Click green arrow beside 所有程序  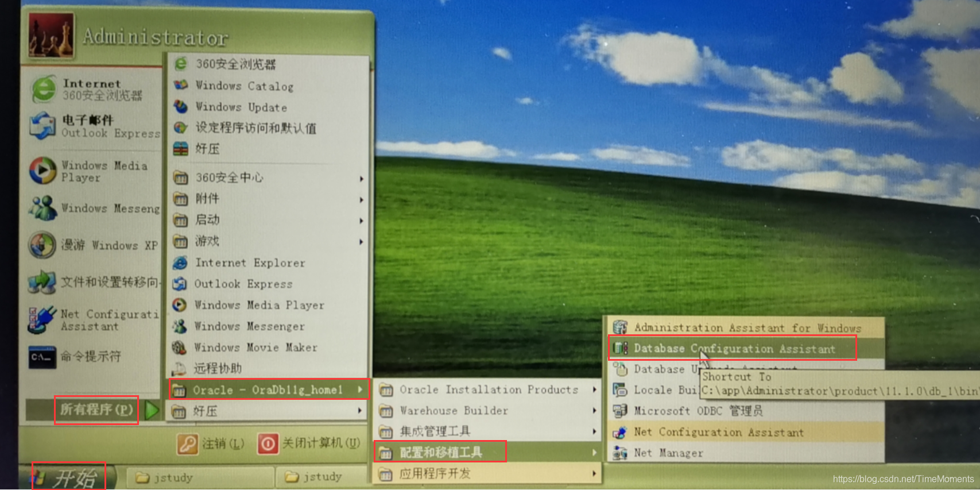[x=152, y=410]
